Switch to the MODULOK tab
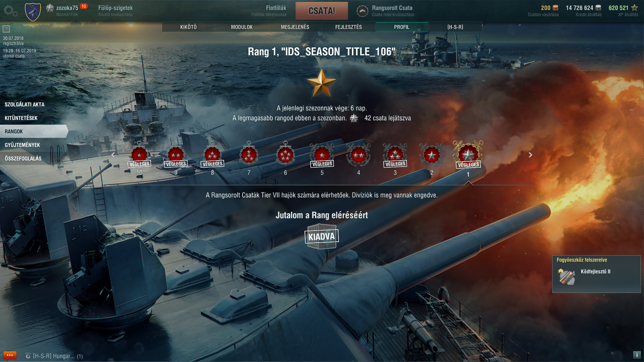The image size is (644, 362). click(242, 27)
